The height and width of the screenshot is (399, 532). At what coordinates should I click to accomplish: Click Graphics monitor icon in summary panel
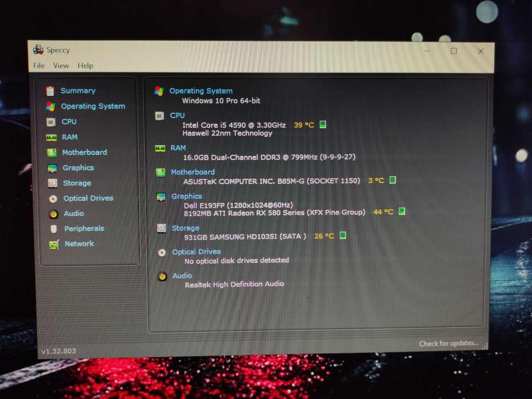(161, 197)
